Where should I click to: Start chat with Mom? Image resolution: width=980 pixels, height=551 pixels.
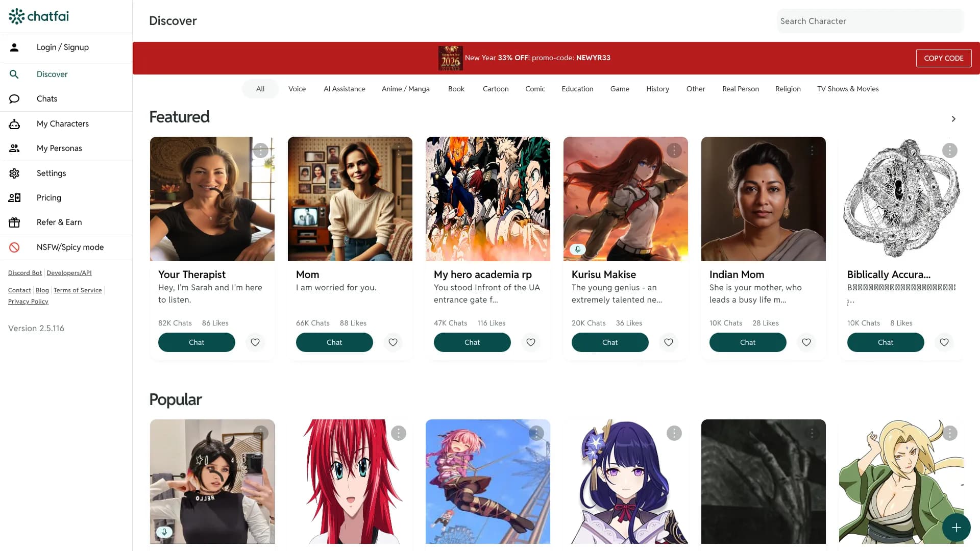click(334, 342)
